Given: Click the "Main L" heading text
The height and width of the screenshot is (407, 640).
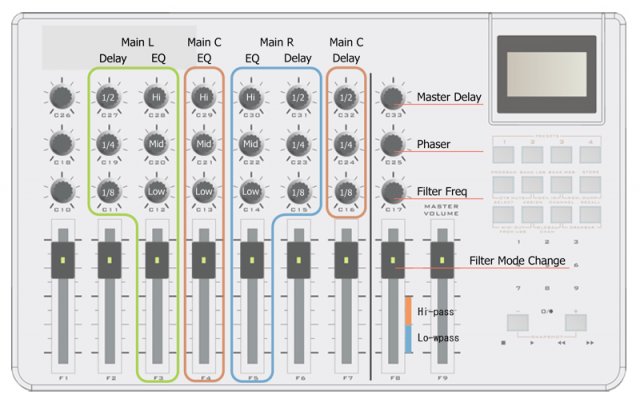Looking at the screenshot, I should [x=137, y=42].
